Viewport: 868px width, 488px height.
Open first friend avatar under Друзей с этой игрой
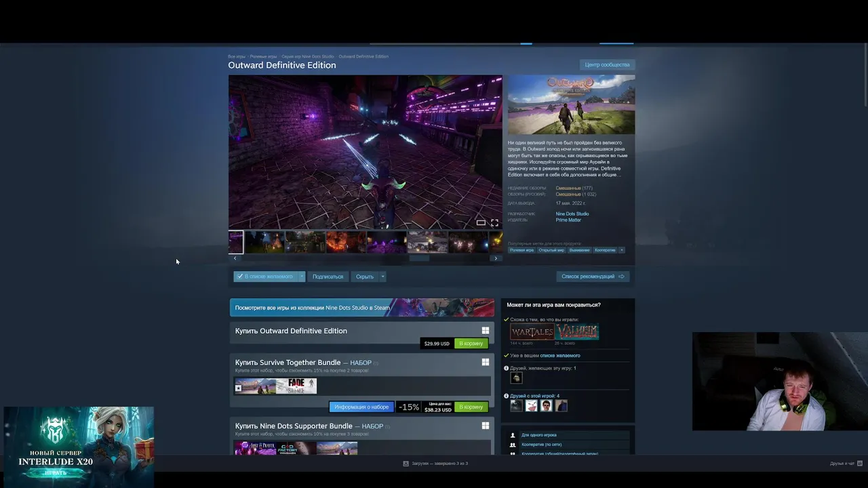coord(516,406)
